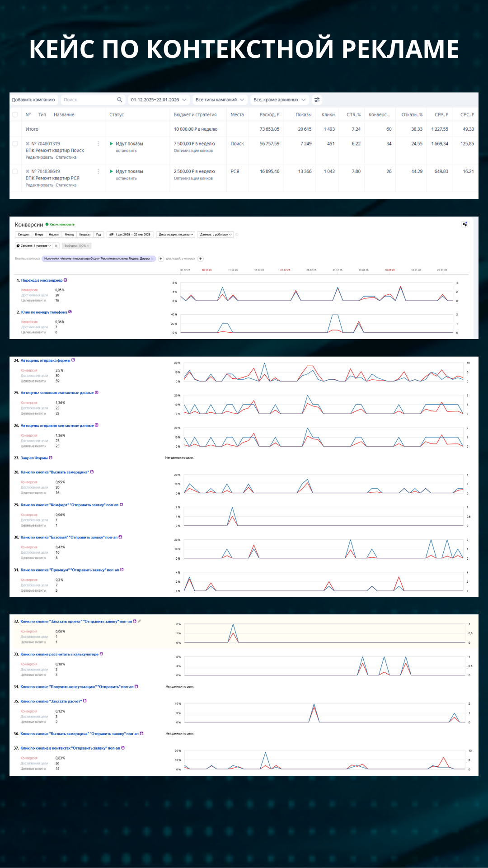Screen dimensions: 488x868
Task: Check the box for ЕПК Ремонт квартир Поиск
Action: coord(15,144)
